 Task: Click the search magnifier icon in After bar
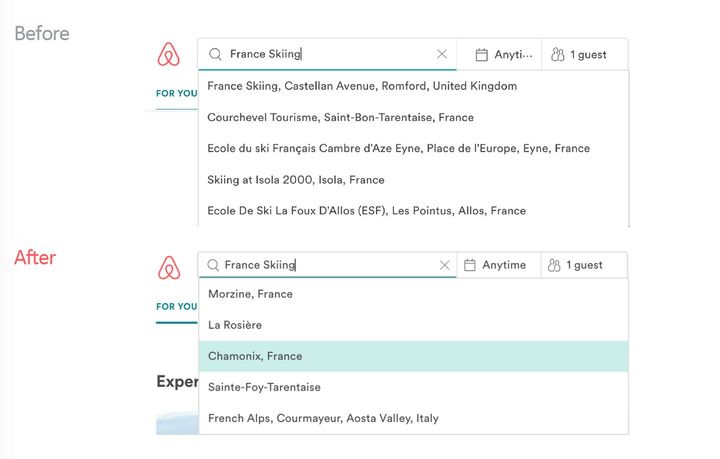click(212, 266)
